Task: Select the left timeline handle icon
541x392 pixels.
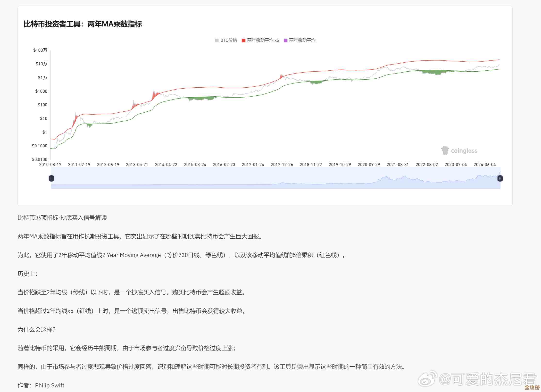Action: coord(51,178)
